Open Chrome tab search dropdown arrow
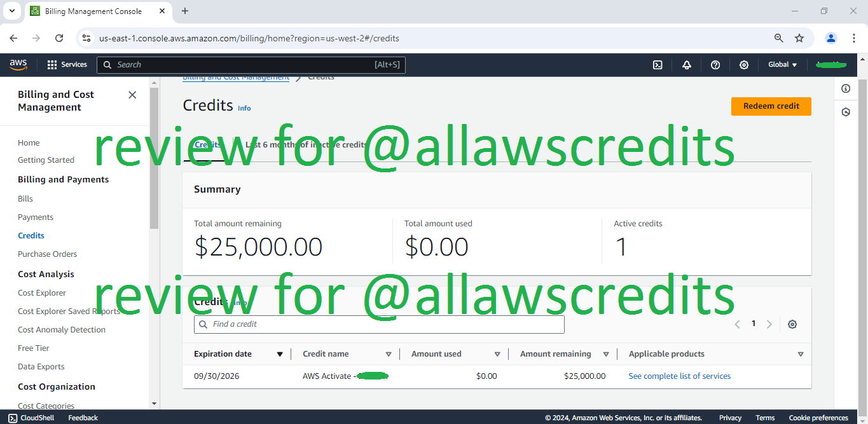This screenshot has width=868, height=424. [11, 11]
